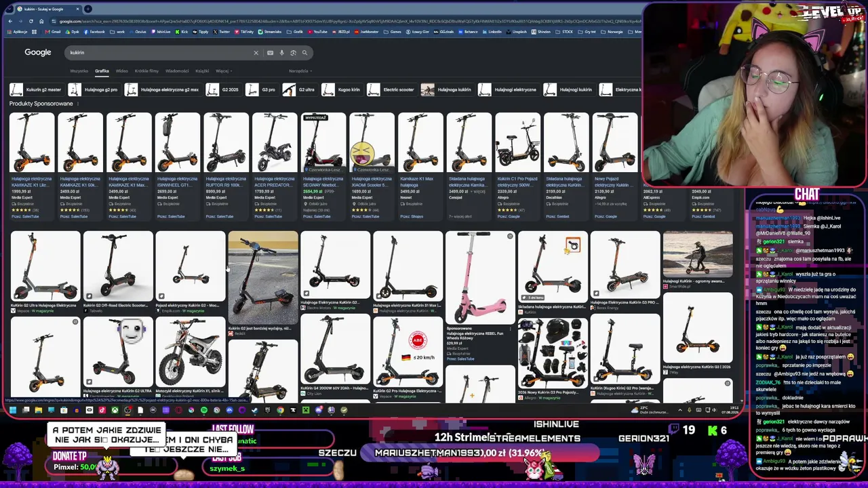Image resolution: width=868 pixels, height=488 pixels.
Task: Open the Windows Start menu
Action: pyautogui.click(x=13, y=409)
